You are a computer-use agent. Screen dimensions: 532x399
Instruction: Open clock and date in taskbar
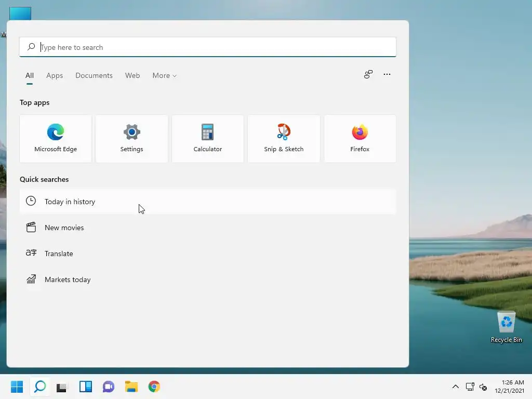coord(509,387)
